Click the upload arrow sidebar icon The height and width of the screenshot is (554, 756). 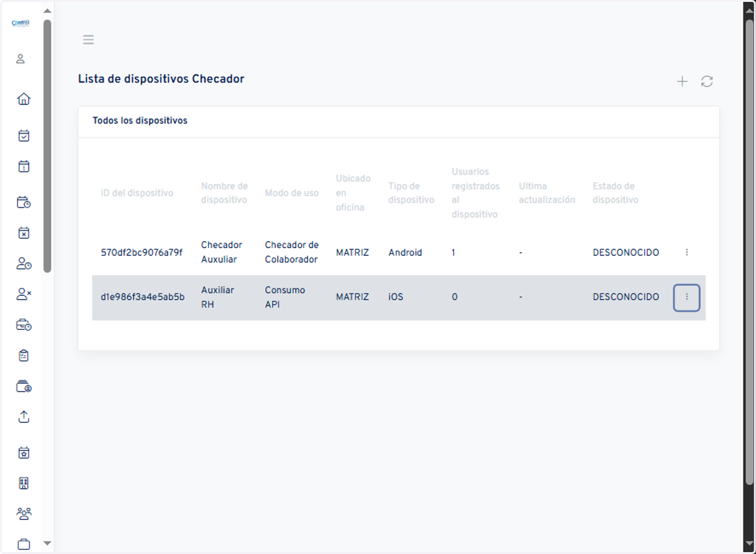23,417
